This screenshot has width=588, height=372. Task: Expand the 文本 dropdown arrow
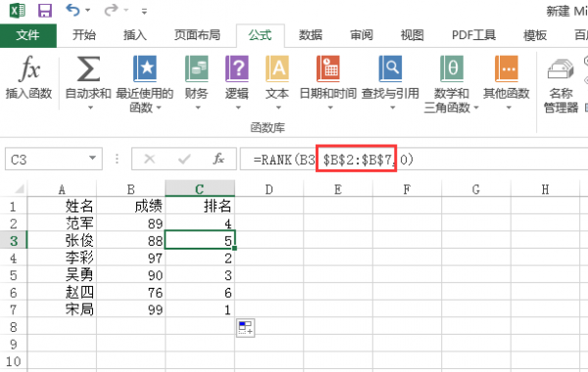point(278,108)
